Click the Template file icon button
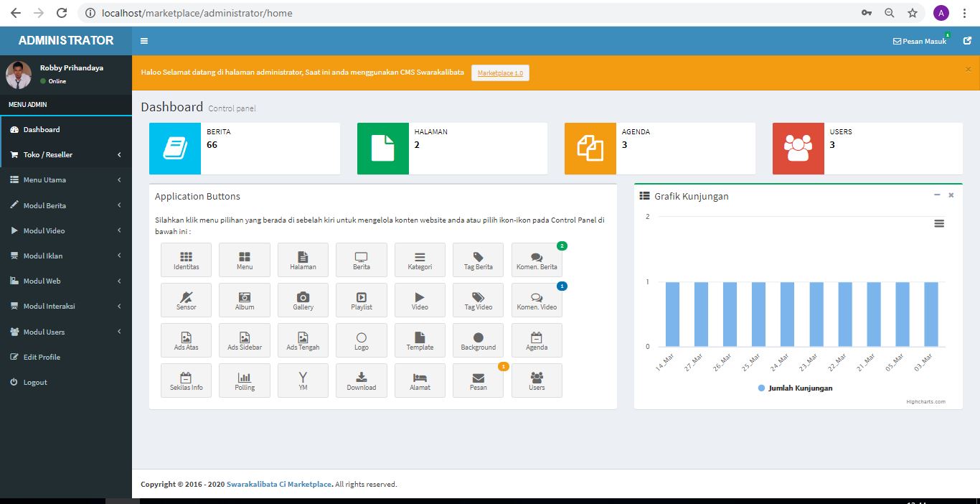Viewport: 980px width, 504px height. [420, 340]
